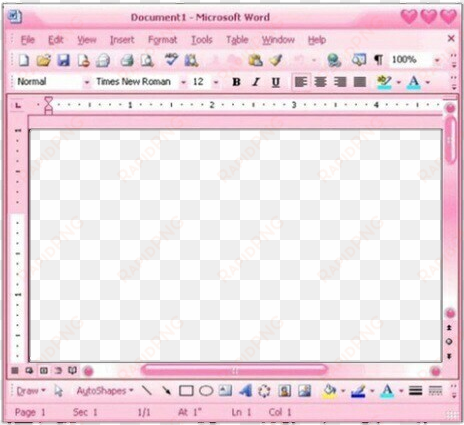
Task: Select the Arrow drawing tool
Action: click(166, 391)
